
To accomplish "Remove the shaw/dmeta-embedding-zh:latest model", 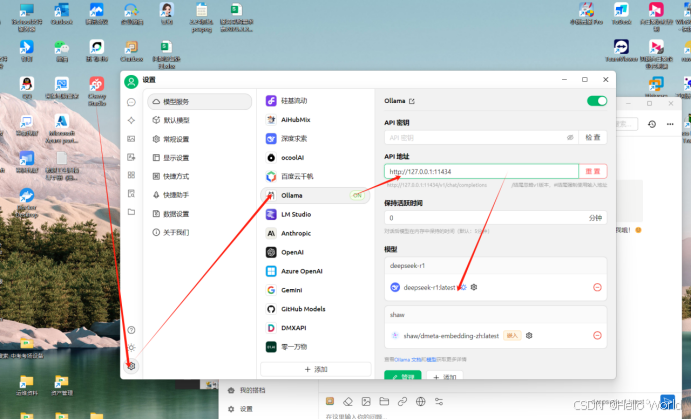I will (597, 335).
